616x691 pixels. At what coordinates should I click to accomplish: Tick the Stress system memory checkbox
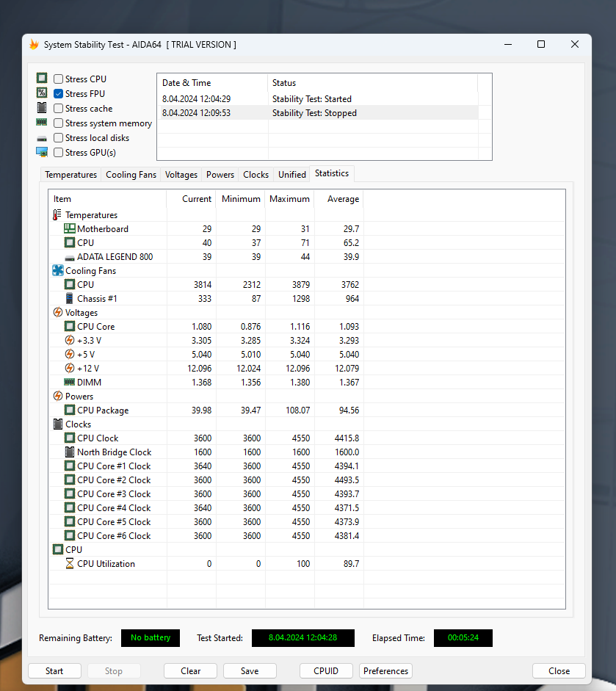click(x=58, y=123)
